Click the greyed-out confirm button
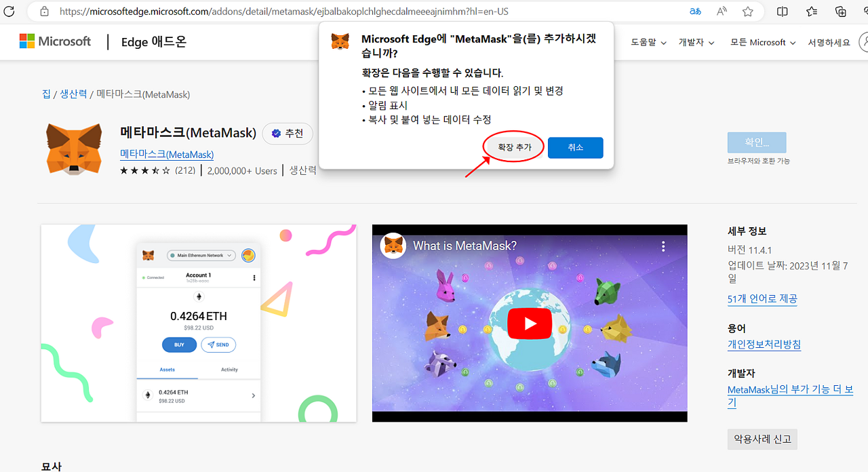Viewport: 868px width, 472px height. tap(757, 142)
